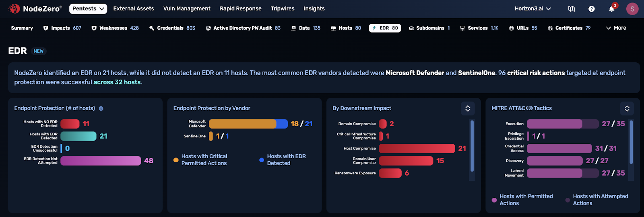This screenshot has width=644, height=217.
Task: Open Tripwires section
Action: [x=283, y=8]
